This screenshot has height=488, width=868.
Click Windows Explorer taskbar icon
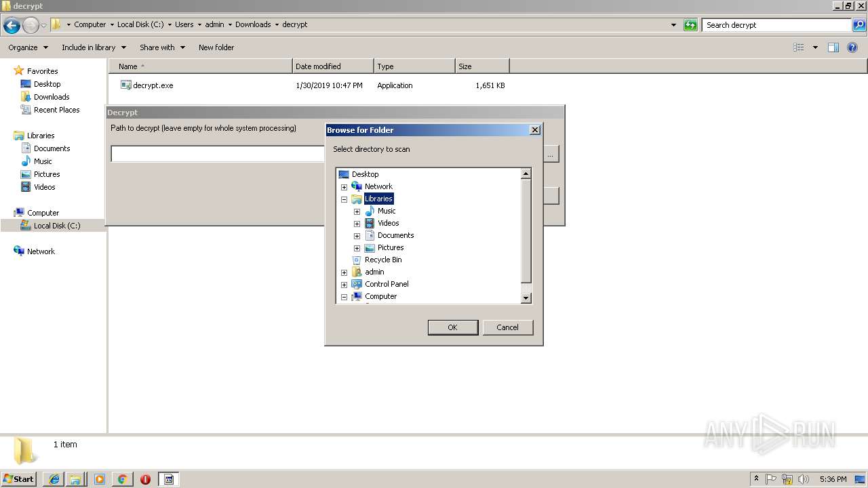(75, 479)
